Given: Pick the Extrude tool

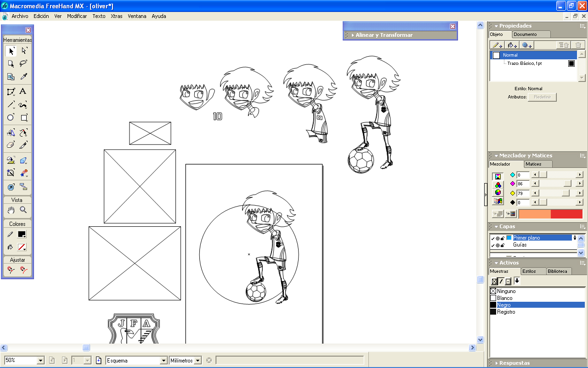Looking at the screenshot, I should [24, 160].
